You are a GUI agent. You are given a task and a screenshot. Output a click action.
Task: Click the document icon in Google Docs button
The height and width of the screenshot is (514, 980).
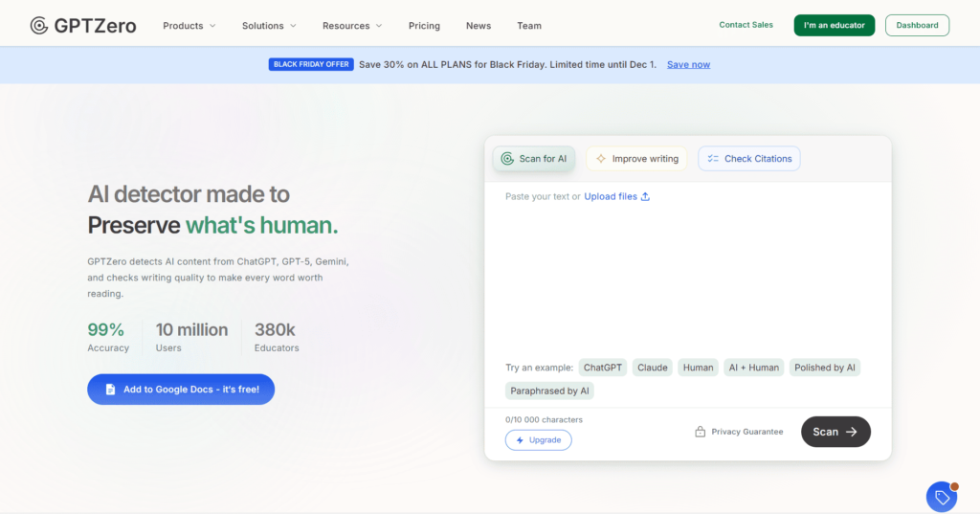tap(110, 390)
